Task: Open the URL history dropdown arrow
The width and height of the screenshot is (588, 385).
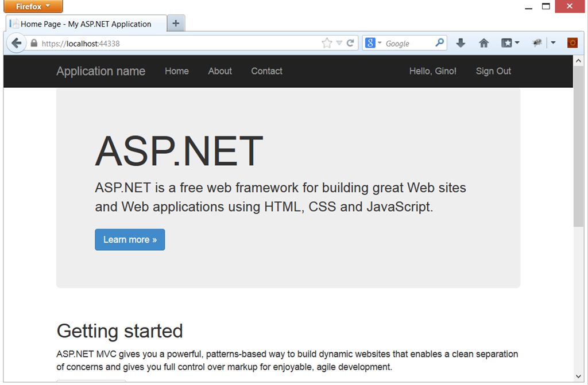Action: (x=339, y=43)
